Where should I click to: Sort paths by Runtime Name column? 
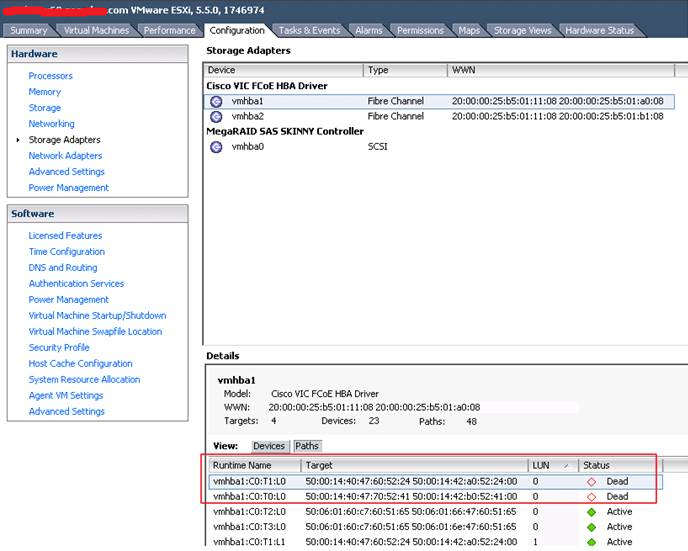coord(254,465)
